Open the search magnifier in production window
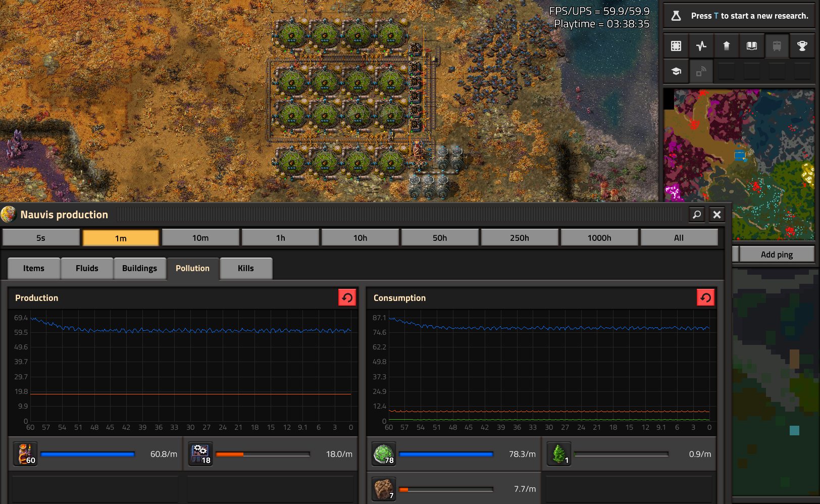The height and width of the screenshot is (504, 820). 697,215
